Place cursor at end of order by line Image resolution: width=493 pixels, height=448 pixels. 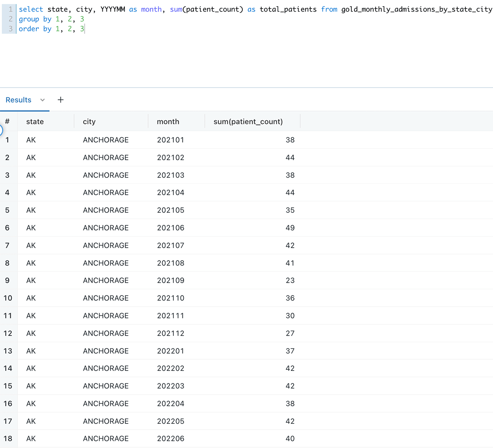[85, 29]
